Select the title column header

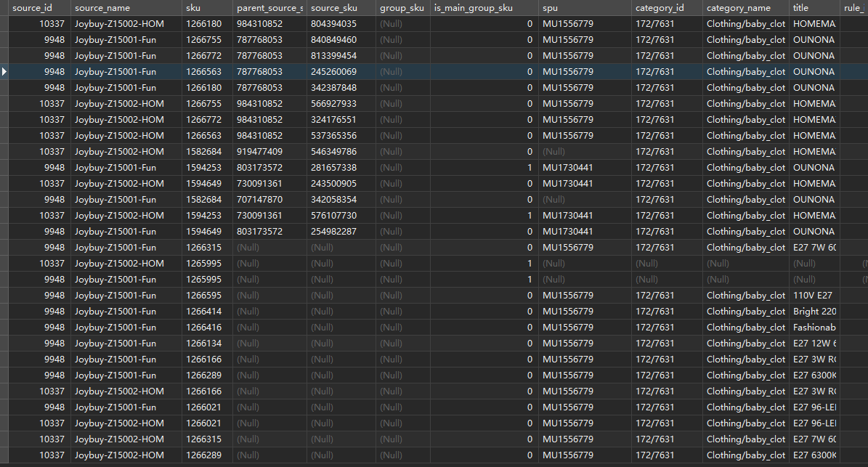[x=814, y=8]
